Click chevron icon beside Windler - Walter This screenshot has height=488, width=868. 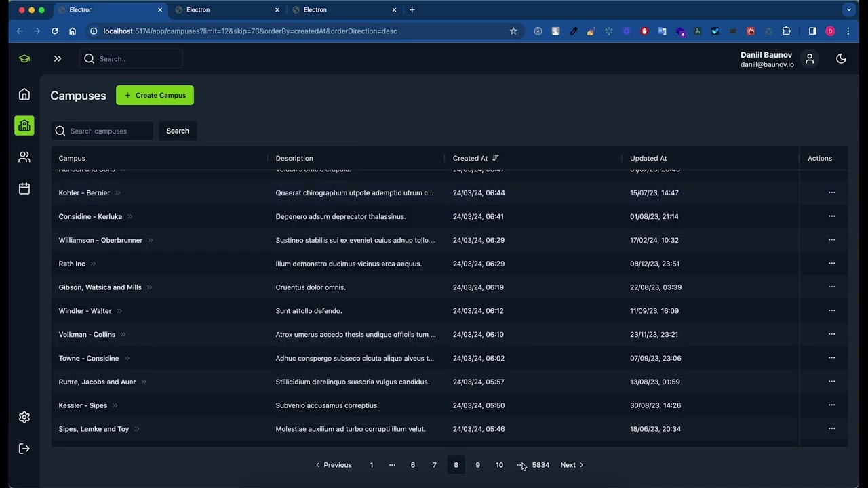(119, 311)
